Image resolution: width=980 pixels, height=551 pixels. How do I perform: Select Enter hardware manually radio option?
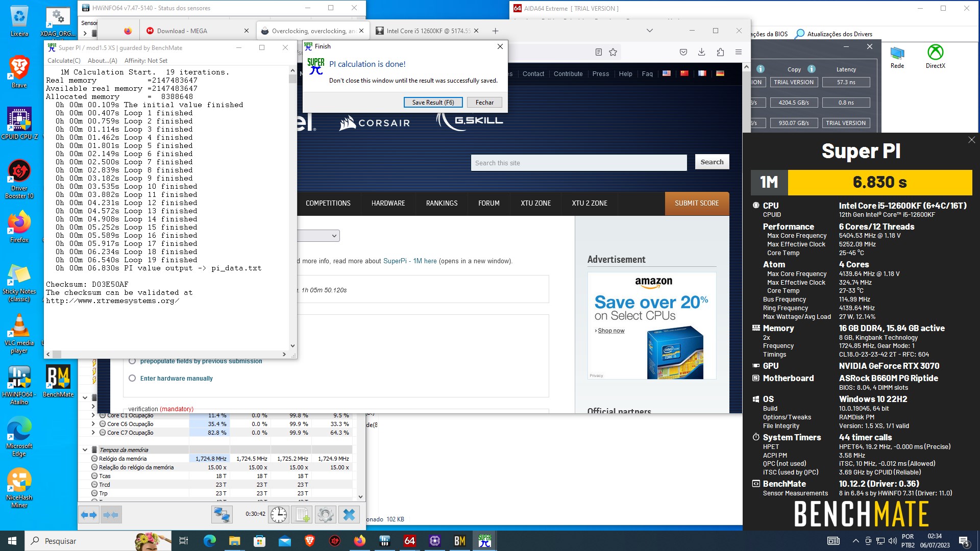click(132, 378)
